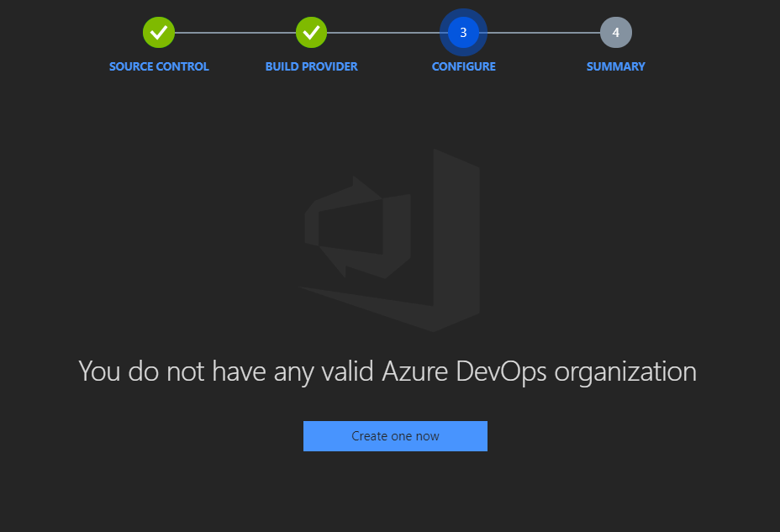Click the green checkmark above SOURCE CONTROL
780x532 pixels.
tap(159, 32)
